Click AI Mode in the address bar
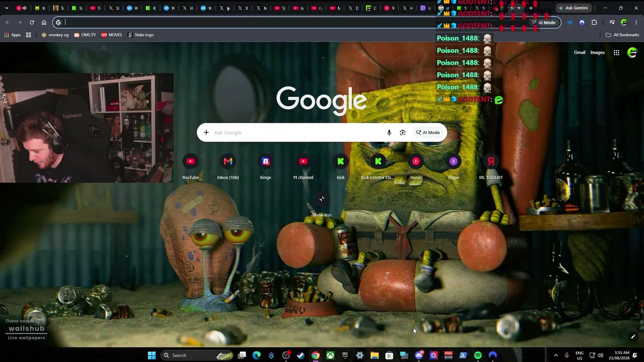 coord(544,22)
